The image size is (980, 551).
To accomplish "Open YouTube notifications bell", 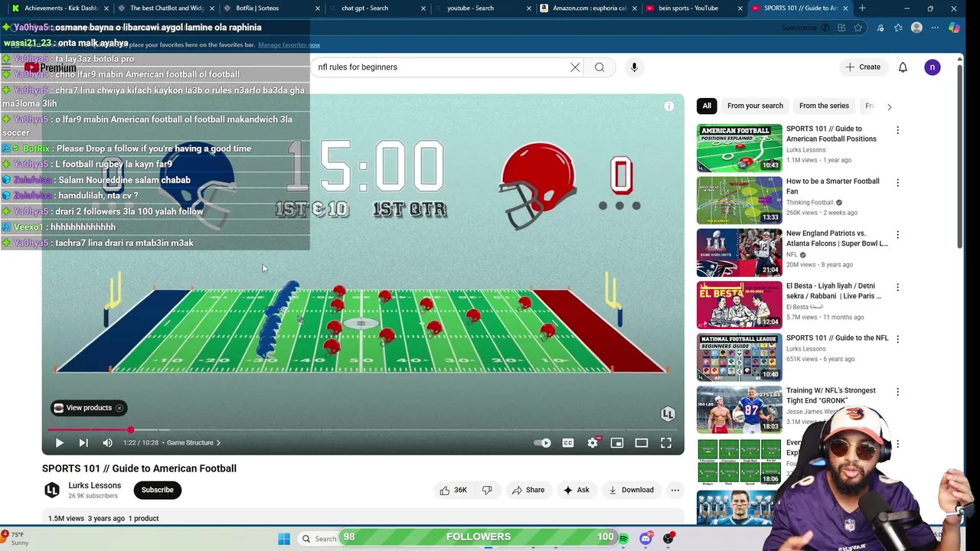I will coord(903,67).
